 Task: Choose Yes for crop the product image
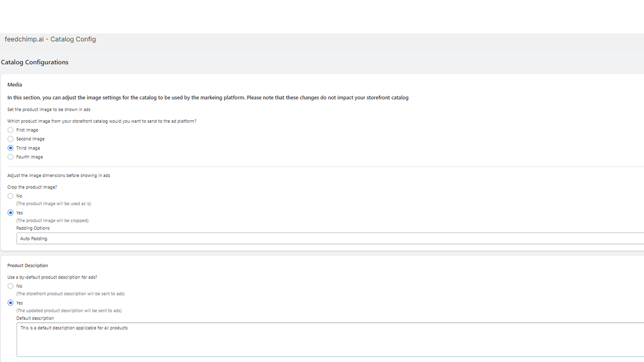click(x=11, y=213)
